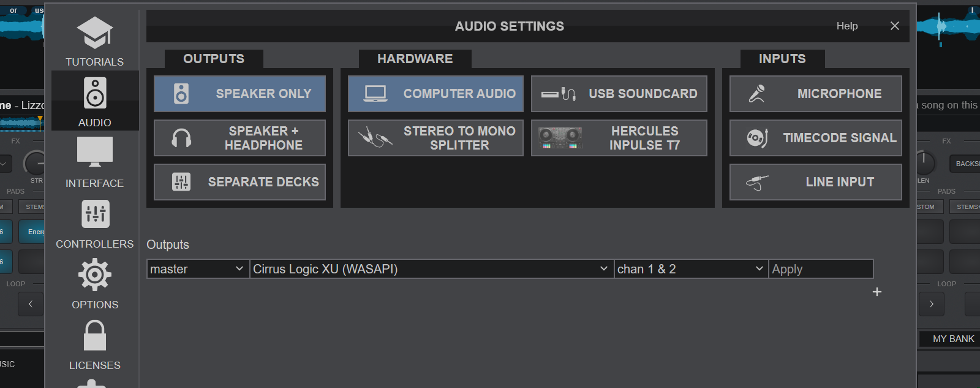Choose the Hercules Inpulse T7 controller thumbnail
Image resolution: width=980 pixels, height=388 pixels.
point(560,138)
